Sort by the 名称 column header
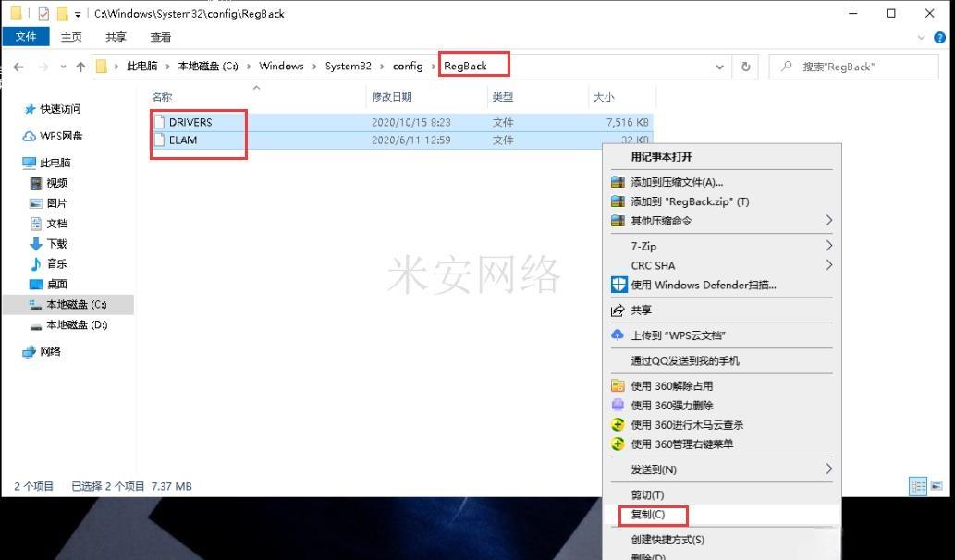Viewport: 955px width, 560px height. (162, 97)
